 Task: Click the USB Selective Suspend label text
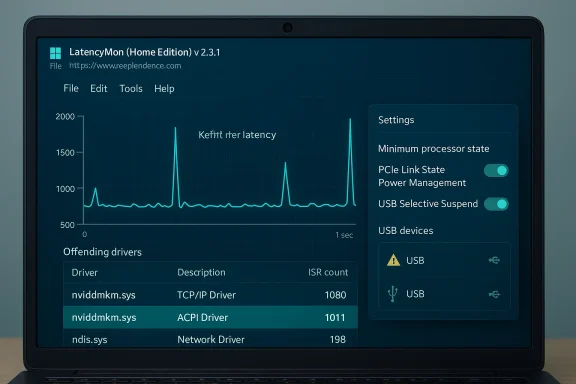pyautogui.click(x=428, y=204)
